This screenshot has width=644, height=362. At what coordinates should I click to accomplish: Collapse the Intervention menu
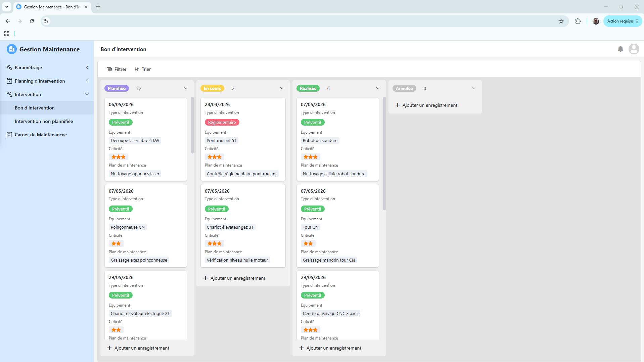pyautogui.click(x=87, y=94)
